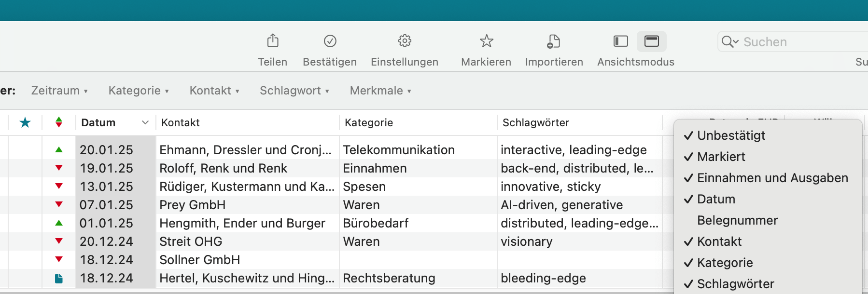Click the Teilen share icon

273,41
